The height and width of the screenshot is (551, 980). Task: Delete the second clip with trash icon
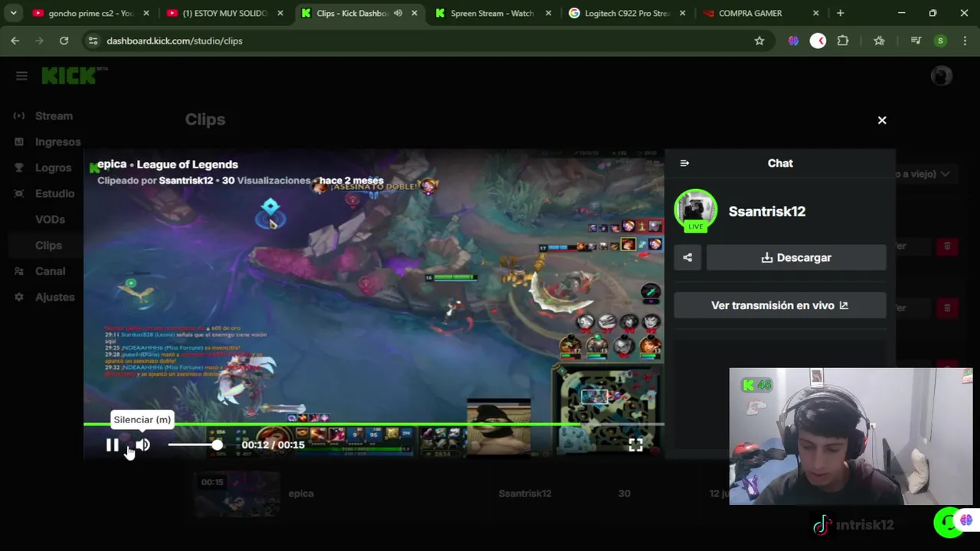(x=947, y=308)
